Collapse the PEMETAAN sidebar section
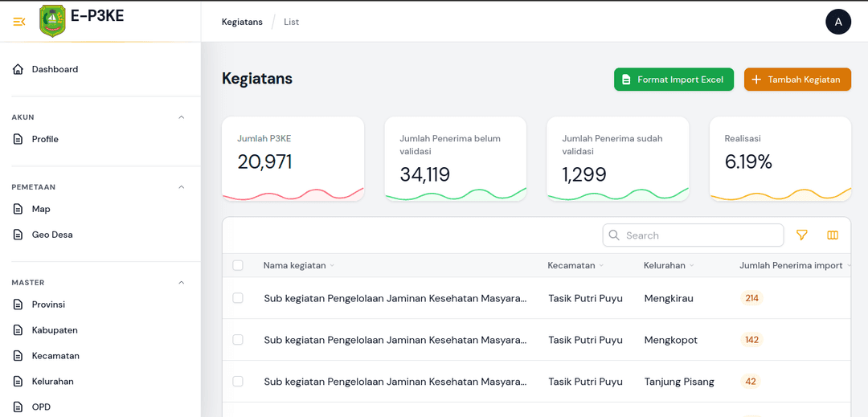Image resolution: width=868 pixels, height=417 pixels. tap(181, 187)
